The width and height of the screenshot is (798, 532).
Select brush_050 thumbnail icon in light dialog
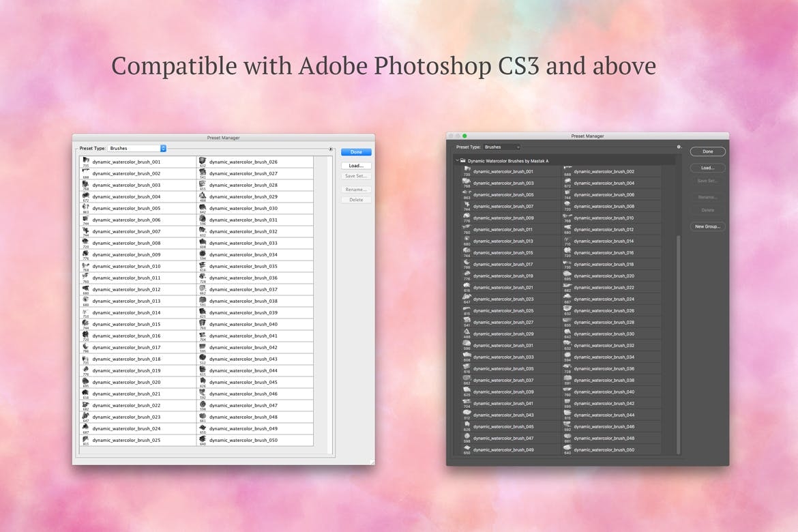point(203,439)
